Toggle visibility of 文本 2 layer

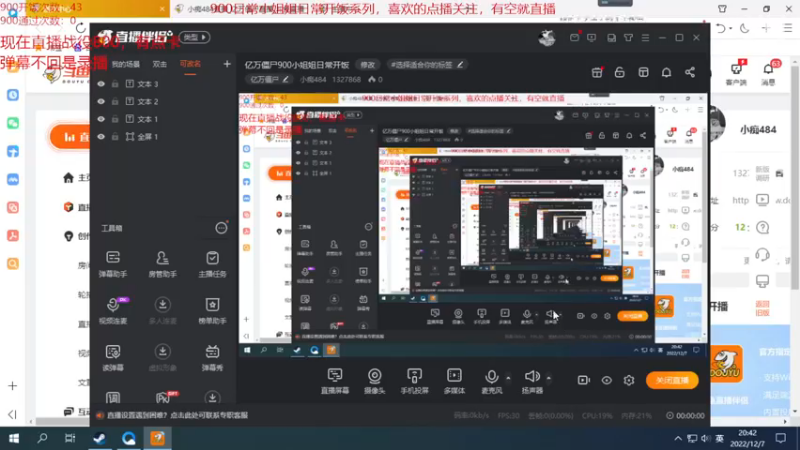[101, 102]
